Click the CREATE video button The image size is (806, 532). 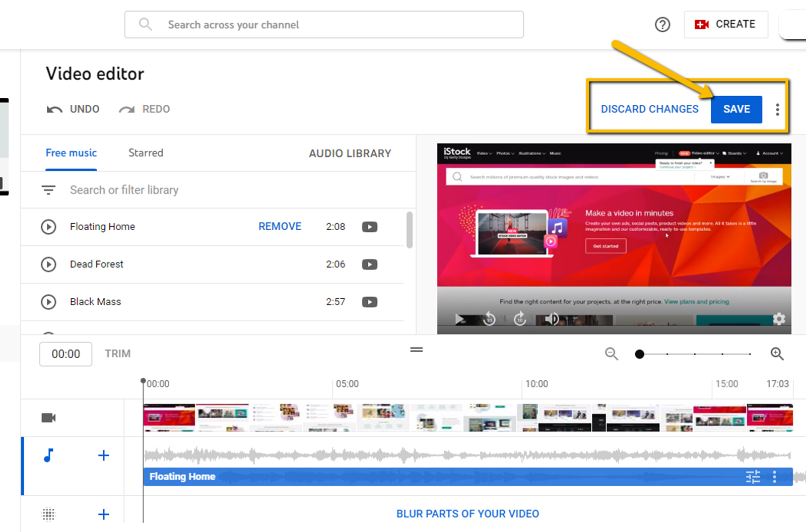tap(726, 24)
